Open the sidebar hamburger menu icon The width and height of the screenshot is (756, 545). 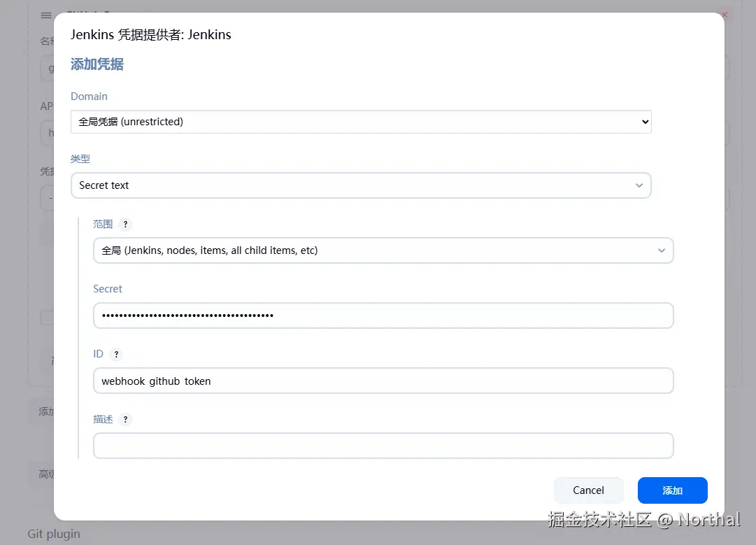[x=45, y=15]
